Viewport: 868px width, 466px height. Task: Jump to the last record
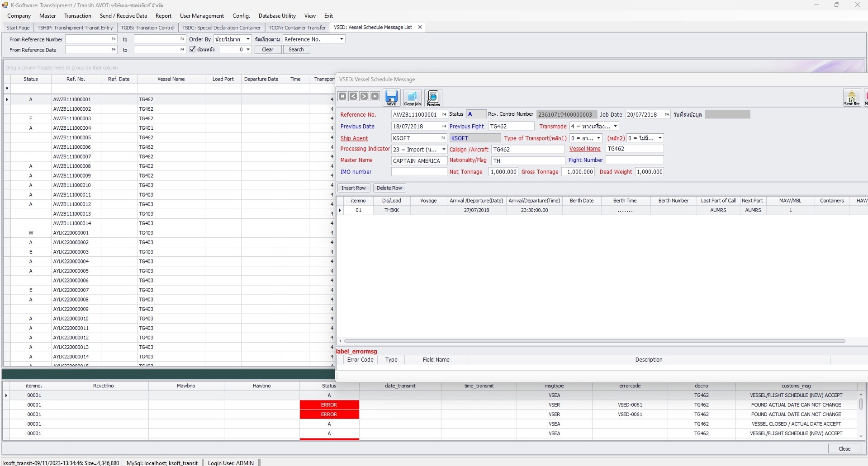[x=375, y=96]
